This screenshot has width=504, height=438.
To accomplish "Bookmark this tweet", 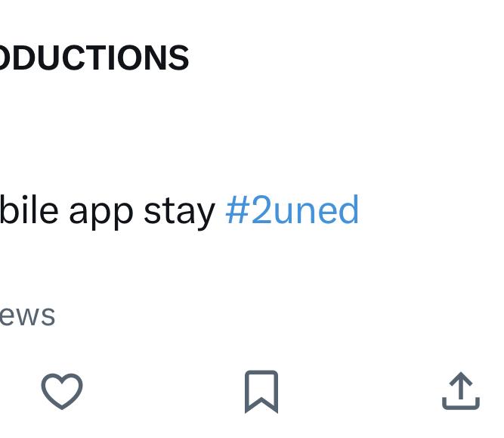I will pos(261,391).
